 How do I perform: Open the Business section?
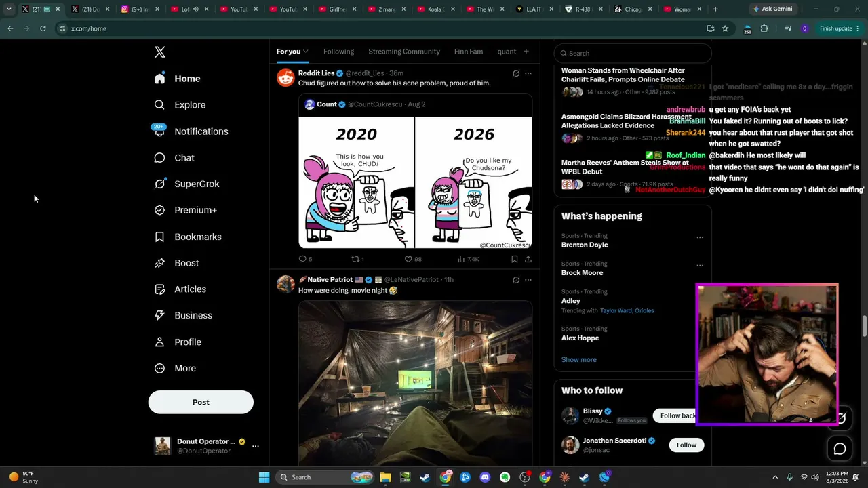[183, 315]
